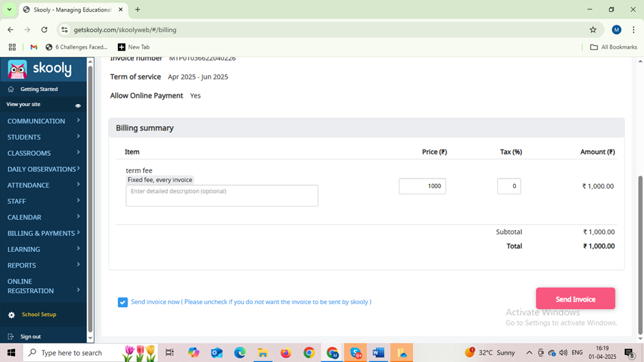
Task: Open Firefox from taskbar
Action: pos(286,352)
